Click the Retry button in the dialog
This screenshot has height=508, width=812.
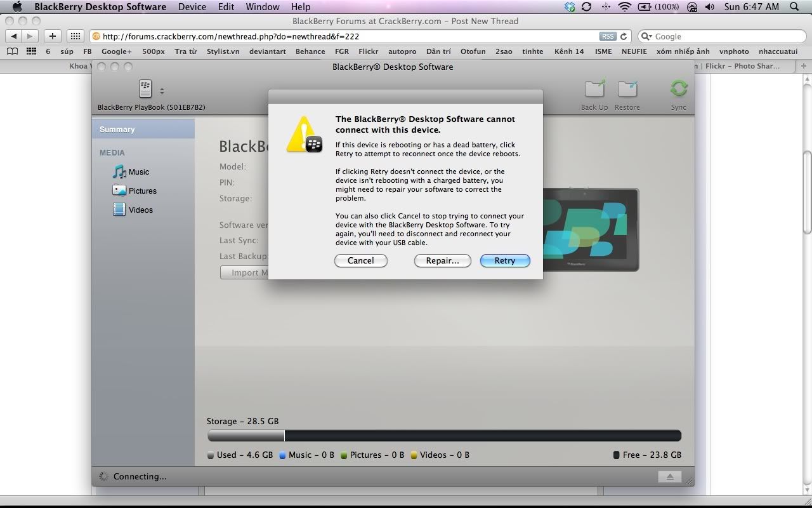(x=505, y=260)
